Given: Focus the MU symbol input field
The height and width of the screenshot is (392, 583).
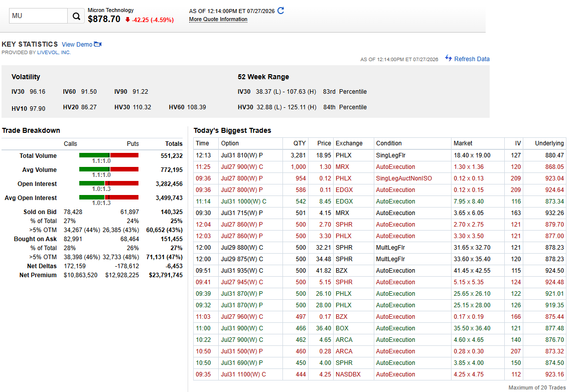Looking at the screenshot, I should tap(38, 16).
